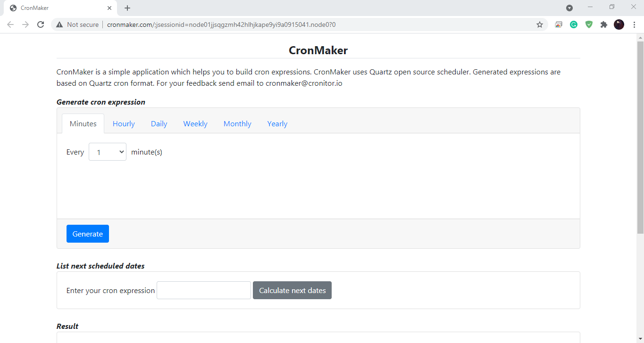This screenshot has width=644, height=343.
Task: Click the browser forward arrow
Action: 25,24
